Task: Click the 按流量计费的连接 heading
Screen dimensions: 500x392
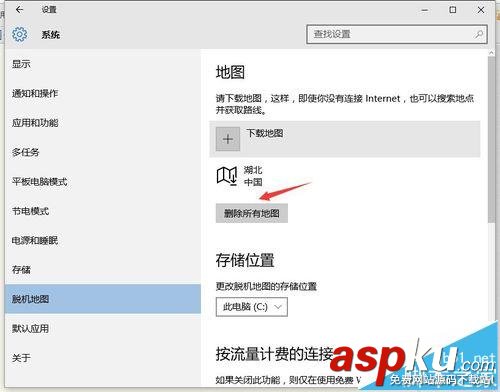Action: (274, 354)
